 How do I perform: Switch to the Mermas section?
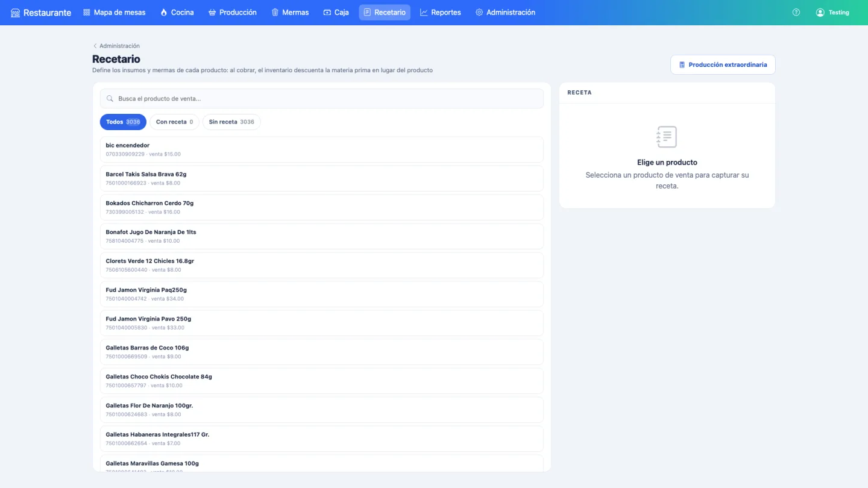pos(290,13)
